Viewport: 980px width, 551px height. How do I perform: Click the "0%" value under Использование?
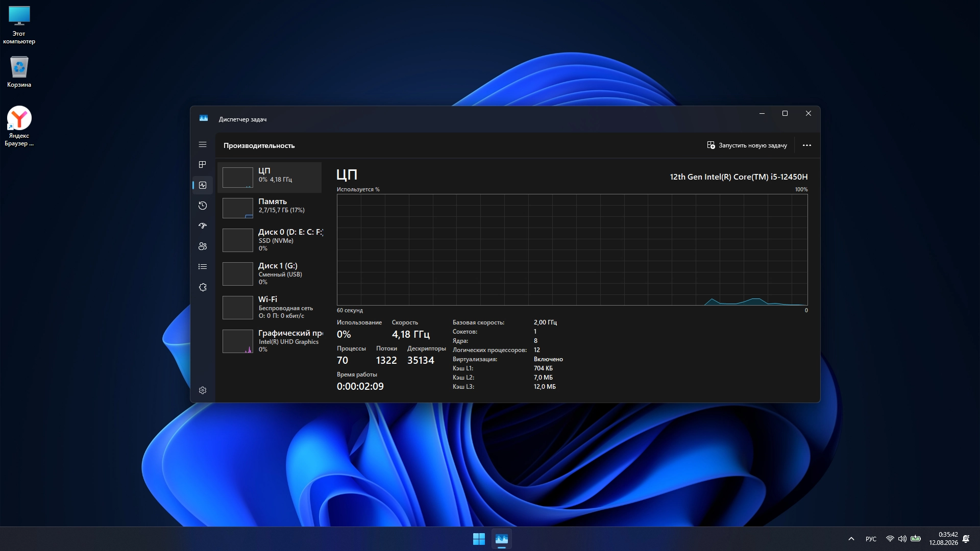[344, 335]
